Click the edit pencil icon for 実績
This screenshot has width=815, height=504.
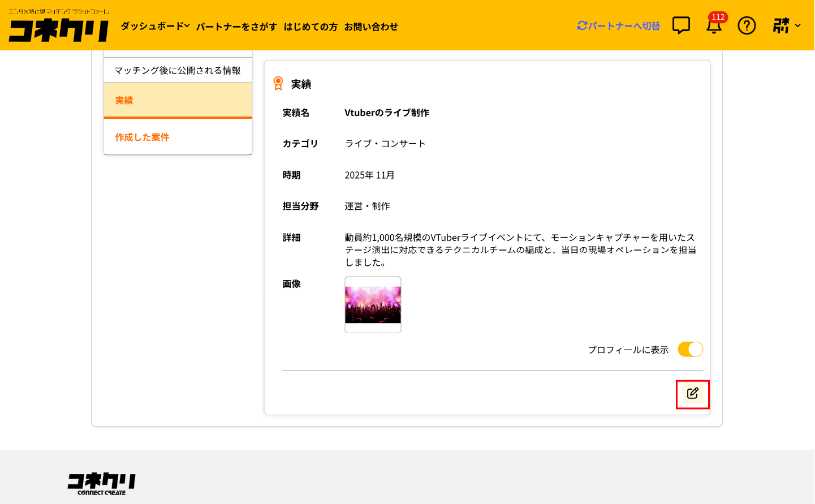click(693, 394)
